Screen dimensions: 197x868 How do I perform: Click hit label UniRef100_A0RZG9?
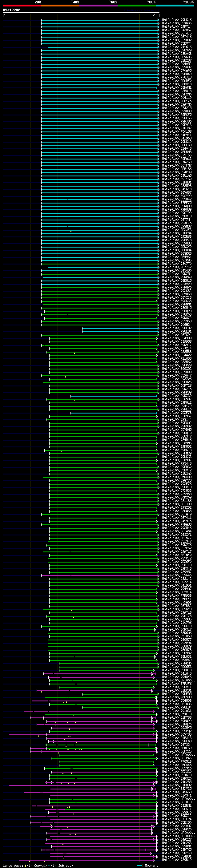click(x=177, y=396)
